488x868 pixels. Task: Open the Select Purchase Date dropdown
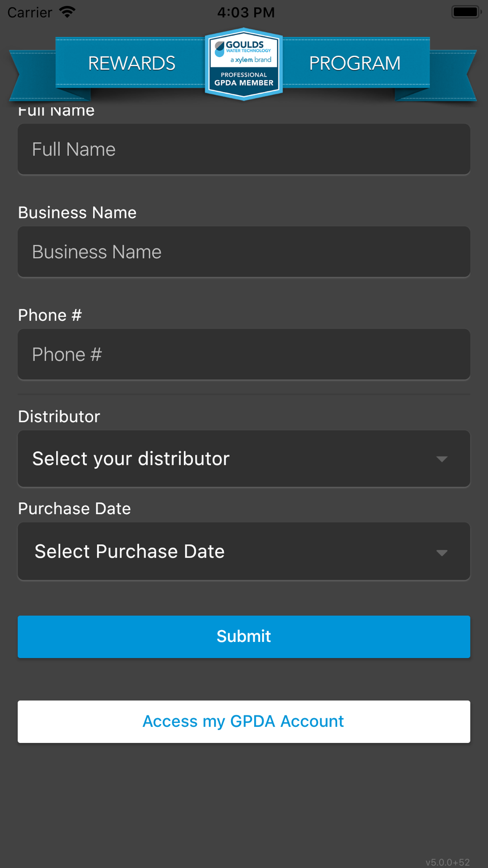244,552
